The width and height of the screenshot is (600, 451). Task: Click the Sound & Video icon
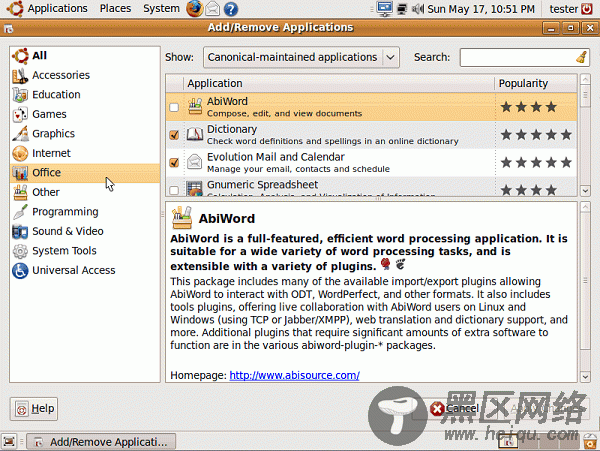(20, 231)
